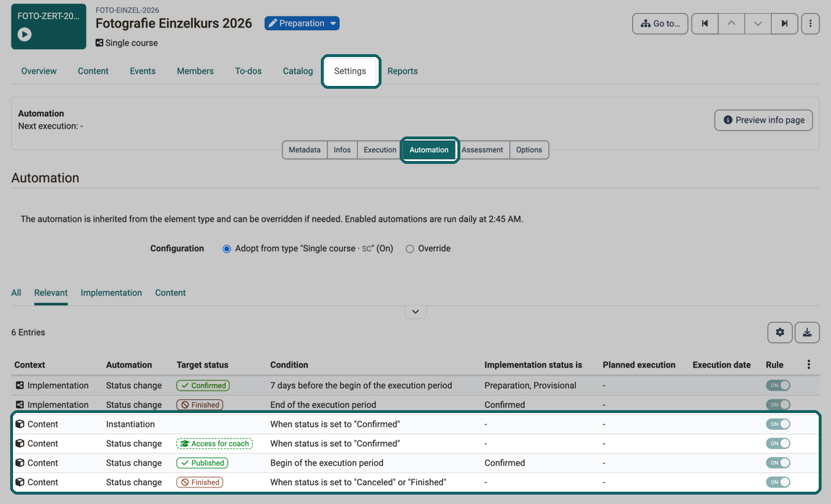Screen dimensions: 831x504
Task: Toggle rule switch for 7 days before begin row
Action: (778, 386)
